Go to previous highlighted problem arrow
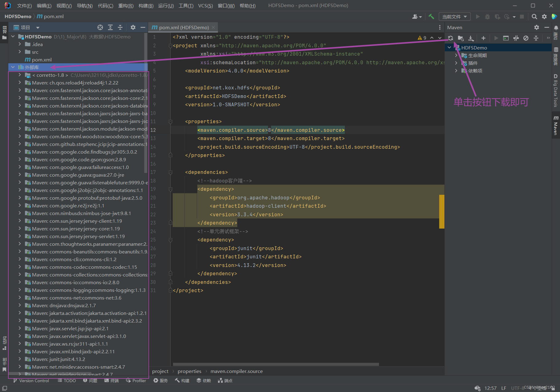560x392 pixels. [x=432, y=38]
